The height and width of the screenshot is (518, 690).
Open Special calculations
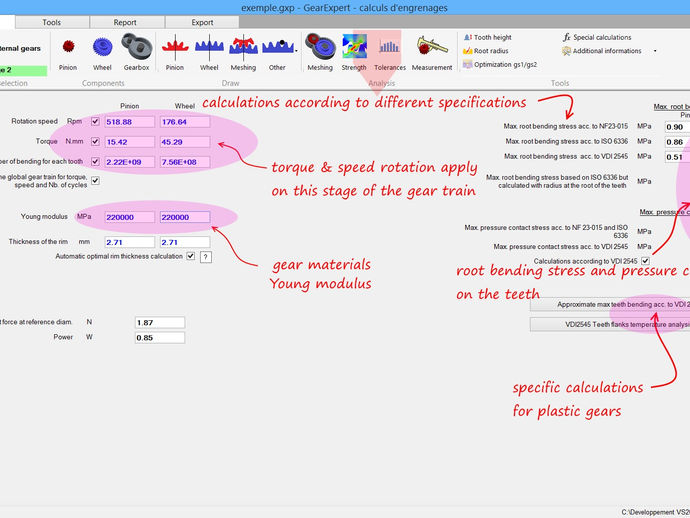point(597,37)
